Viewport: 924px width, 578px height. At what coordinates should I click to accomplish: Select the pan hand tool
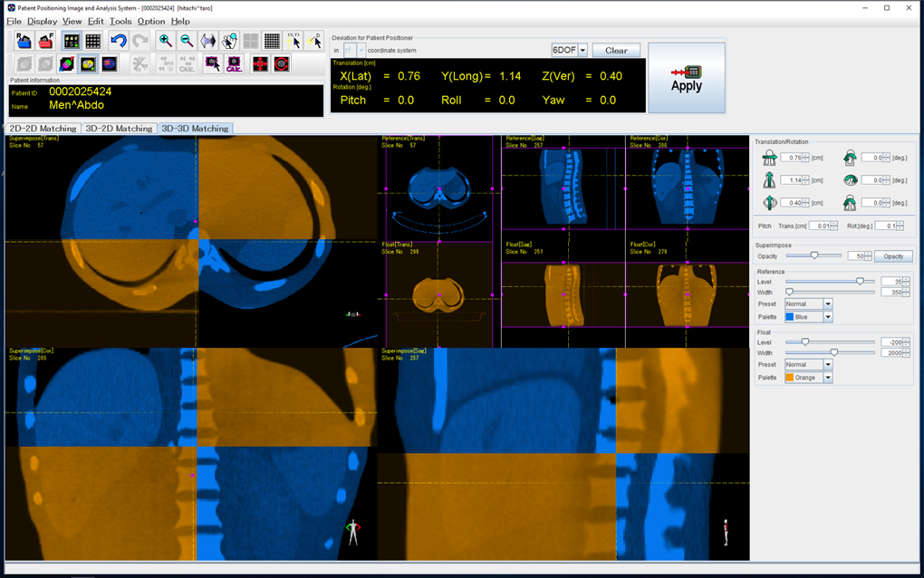coord(229,41)
